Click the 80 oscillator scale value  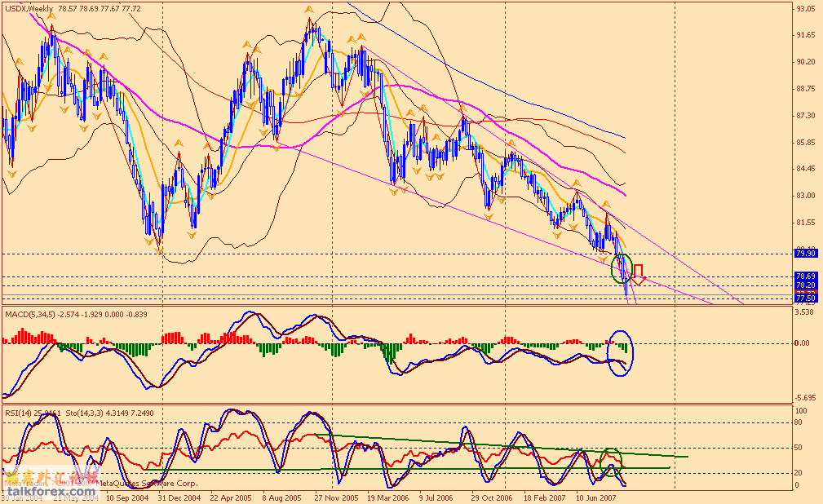799,422
